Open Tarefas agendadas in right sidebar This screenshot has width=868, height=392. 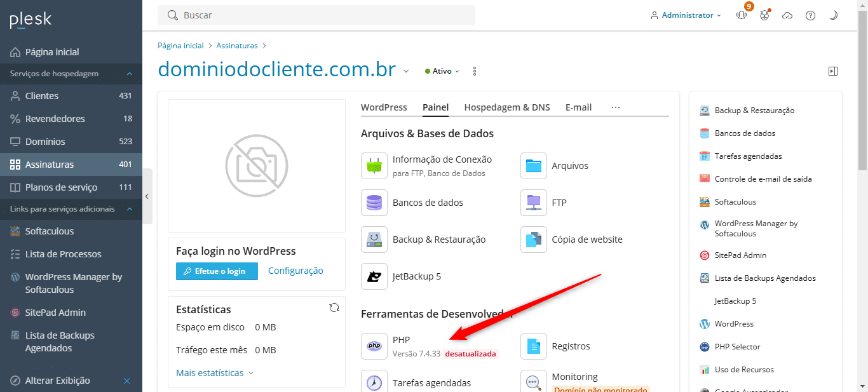(749, 156)
